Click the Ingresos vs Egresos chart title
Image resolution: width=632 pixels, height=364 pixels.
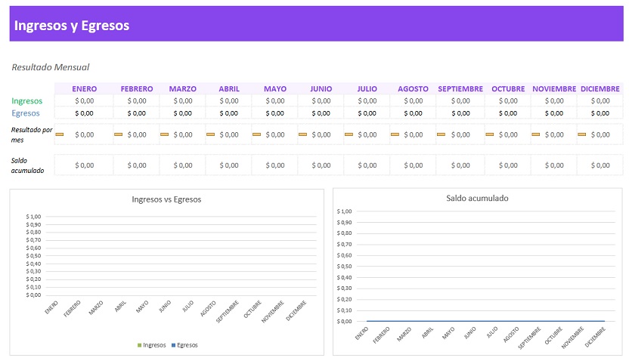point(166,199)
